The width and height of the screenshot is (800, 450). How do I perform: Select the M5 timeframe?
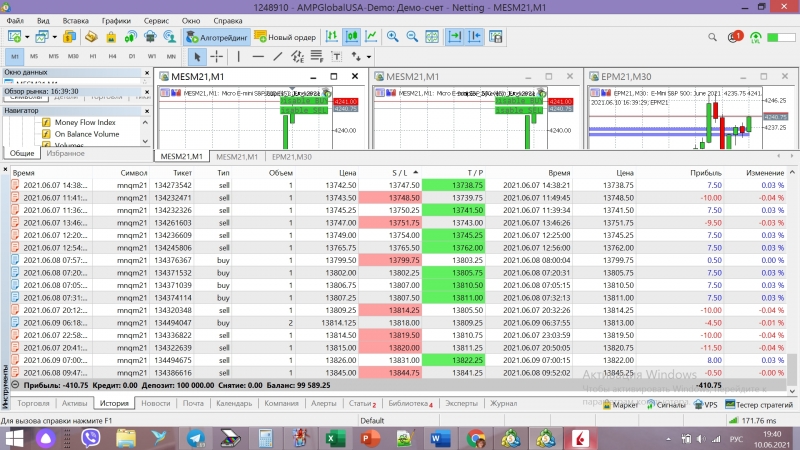coord(34,56)
